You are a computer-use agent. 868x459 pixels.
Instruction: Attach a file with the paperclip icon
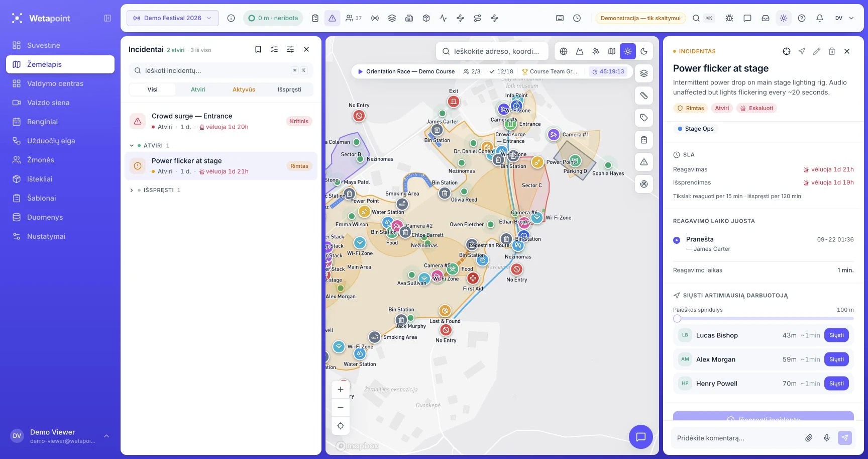click(809, 438)
